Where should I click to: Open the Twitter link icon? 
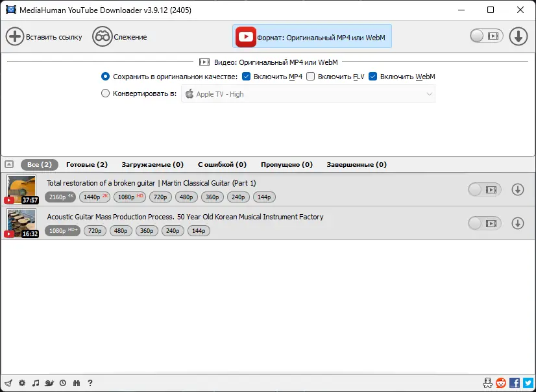click(528, 383)
